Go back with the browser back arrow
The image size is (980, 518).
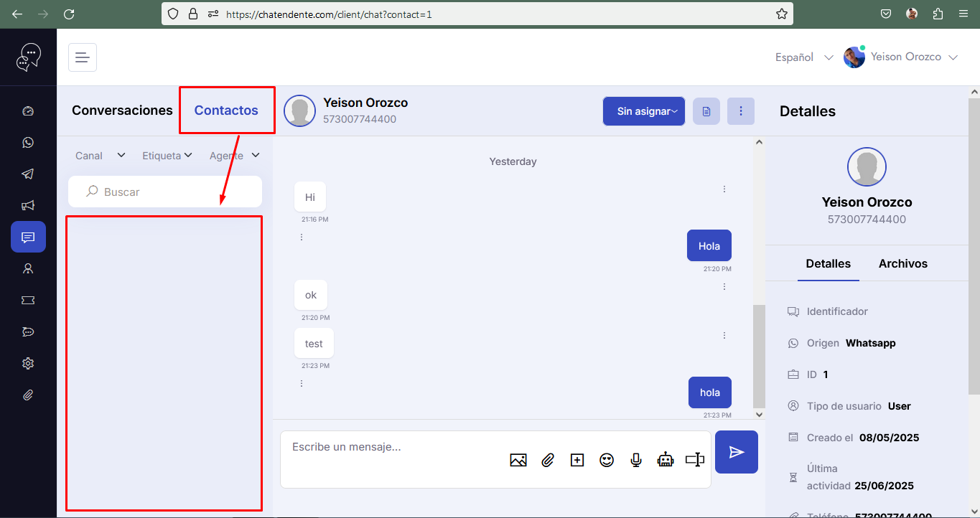click(x=17, y=14)
